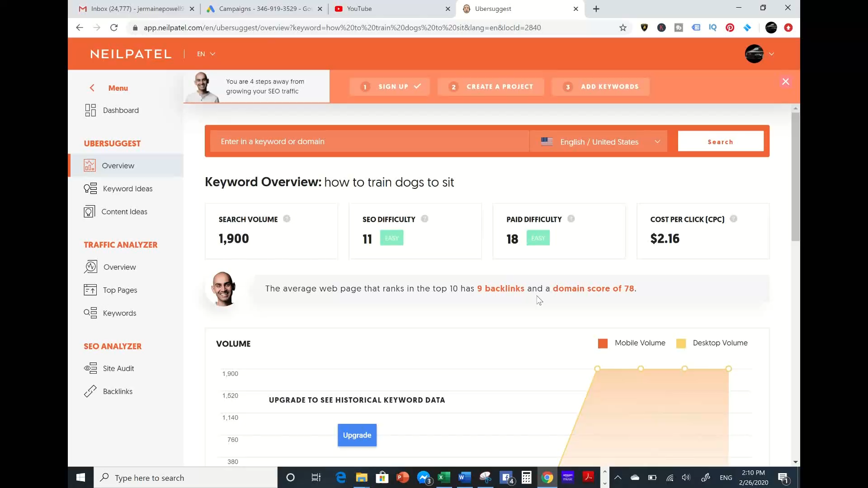Toggle Desktop Volume legend swatch
This screenshot has height=488, width=868.
click(x=681, y=343)
